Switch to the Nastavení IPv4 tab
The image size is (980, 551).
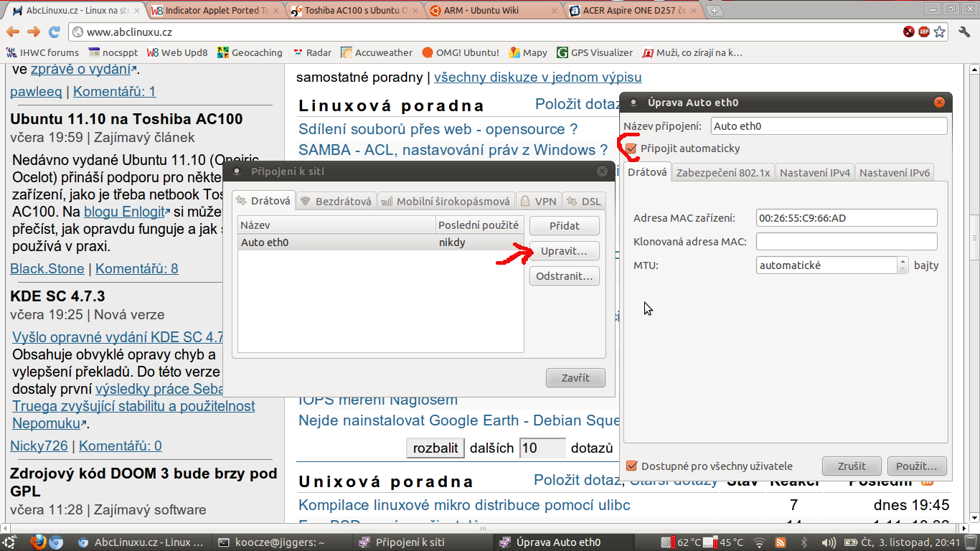coord(815,172)
